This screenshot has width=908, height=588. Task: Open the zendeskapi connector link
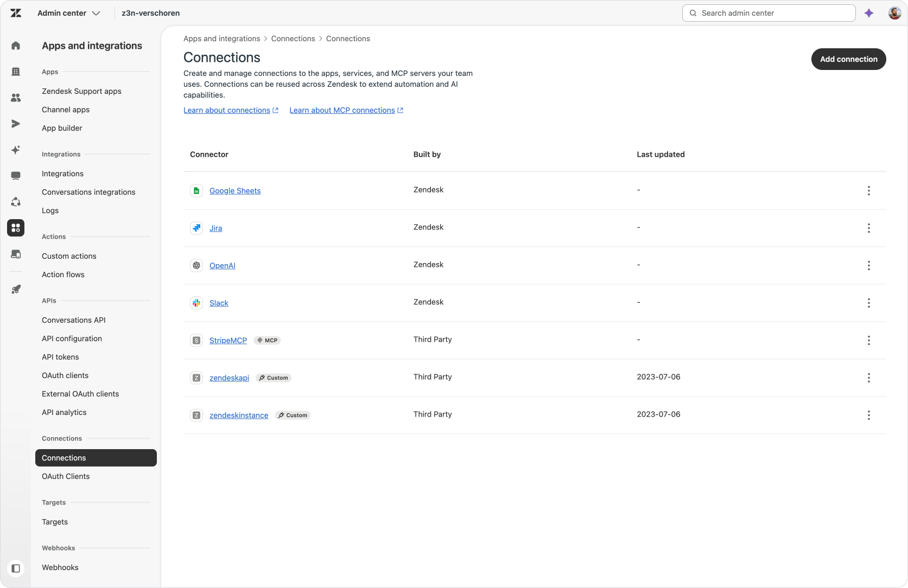tap(229, 378)
